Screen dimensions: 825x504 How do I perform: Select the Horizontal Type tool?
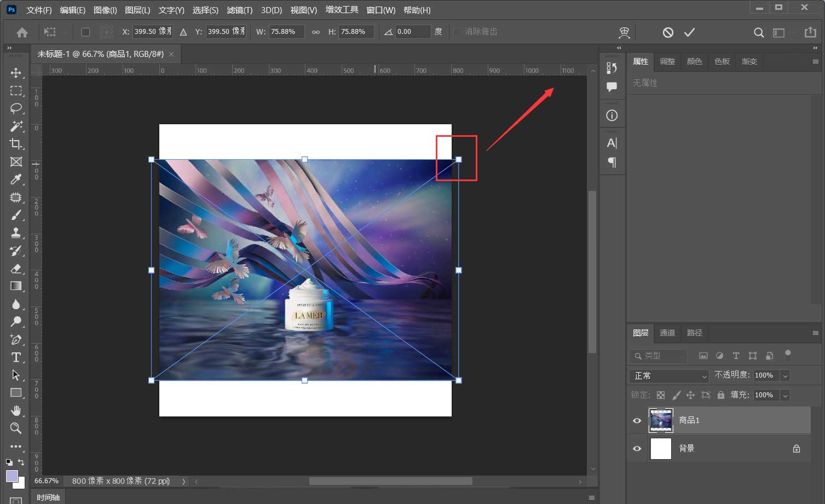[16, 357]
